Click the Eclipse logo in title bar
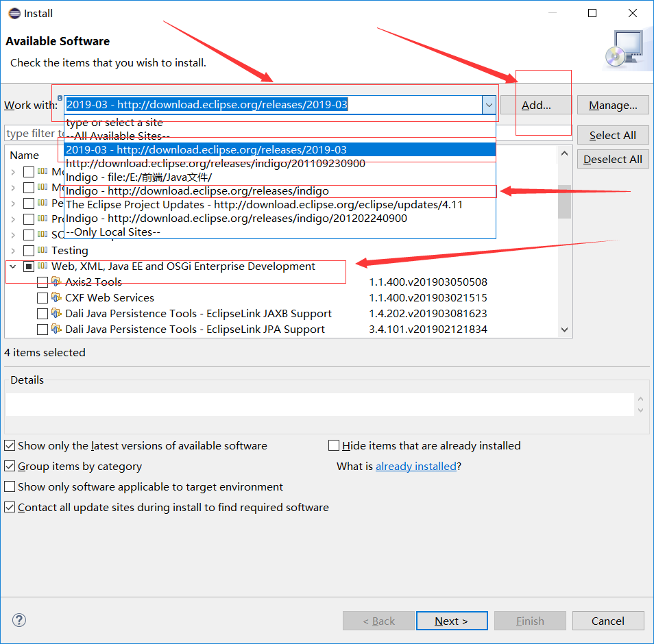Viewport: 654px width, 644px height. 14,13
